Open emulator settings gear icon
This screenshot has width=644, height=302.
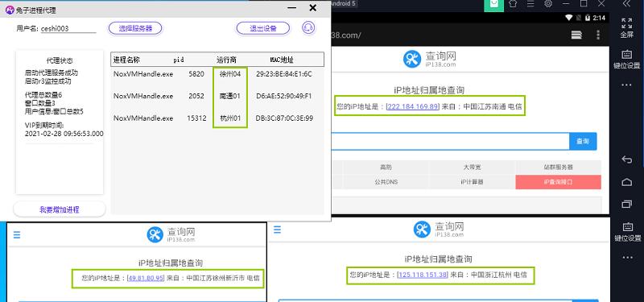click(x=548, y=4)
